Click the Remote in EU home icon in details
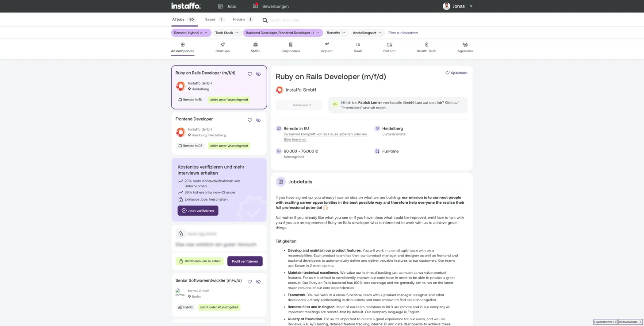Viewport: 644px width, 326px height. tap(279, 128)
